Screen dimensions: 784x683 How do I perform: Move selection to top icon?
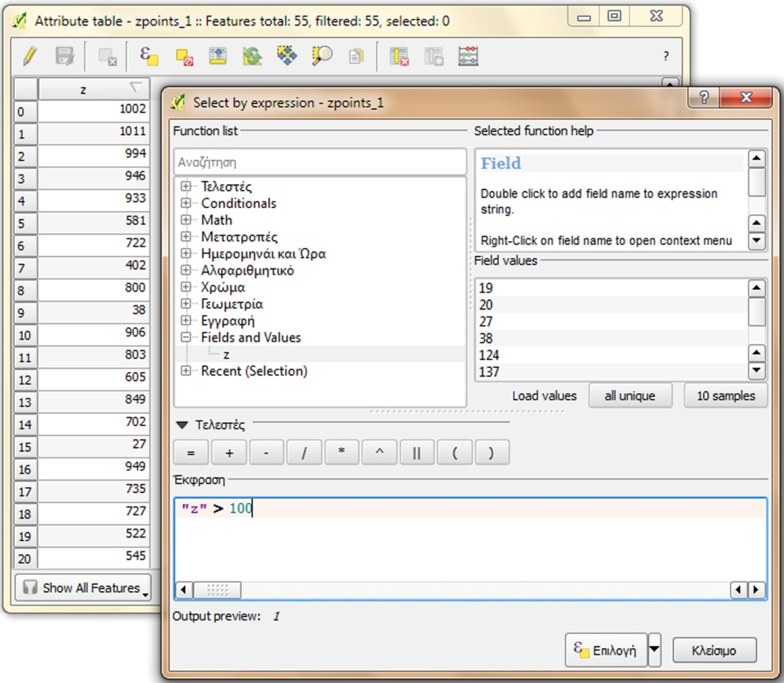[x=218, y=56]
